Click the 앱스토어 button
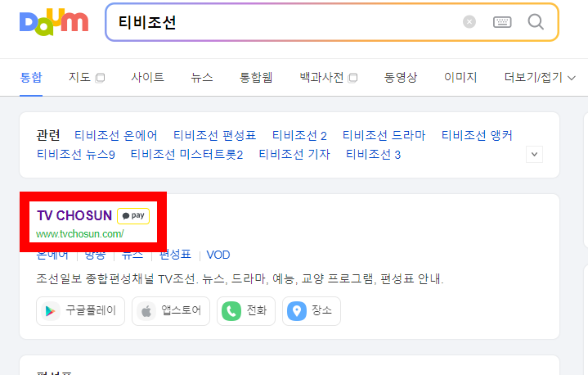The image size is (588, 375). tap(171, 311)
